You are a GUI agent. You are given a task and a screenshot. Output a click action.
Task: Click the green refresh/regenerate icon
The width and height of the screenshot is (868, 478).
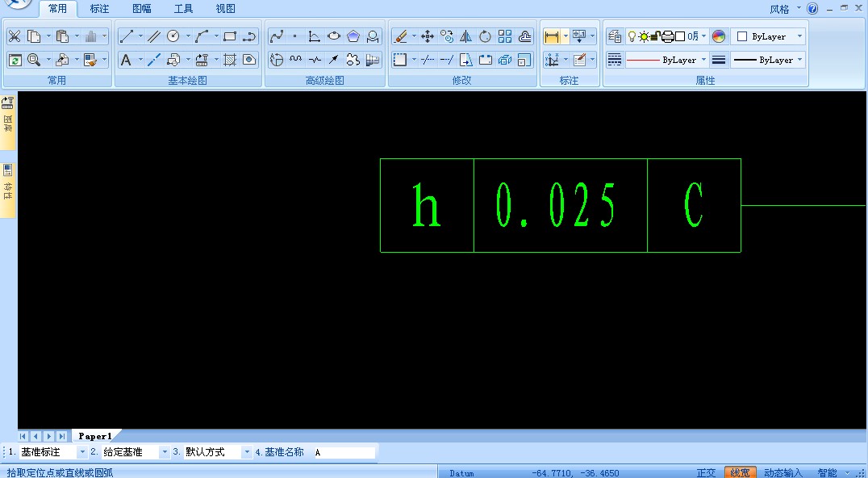[15, 60]
